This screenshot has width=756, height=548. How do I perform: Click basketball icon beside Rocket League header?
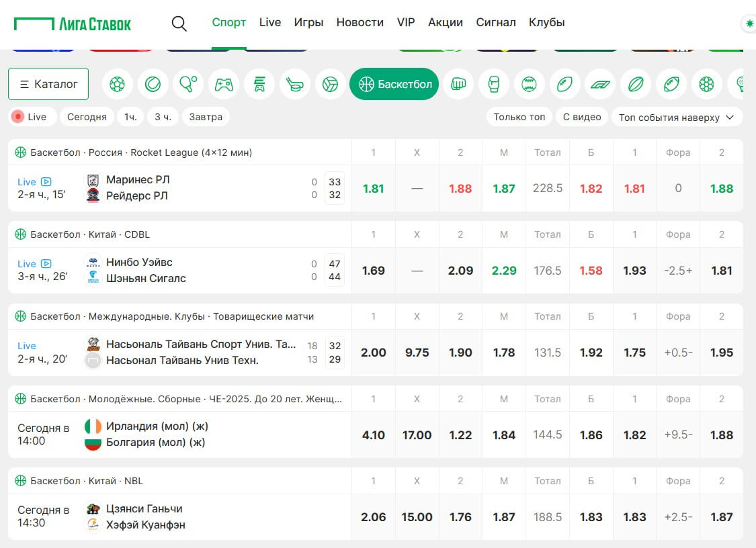21,152
